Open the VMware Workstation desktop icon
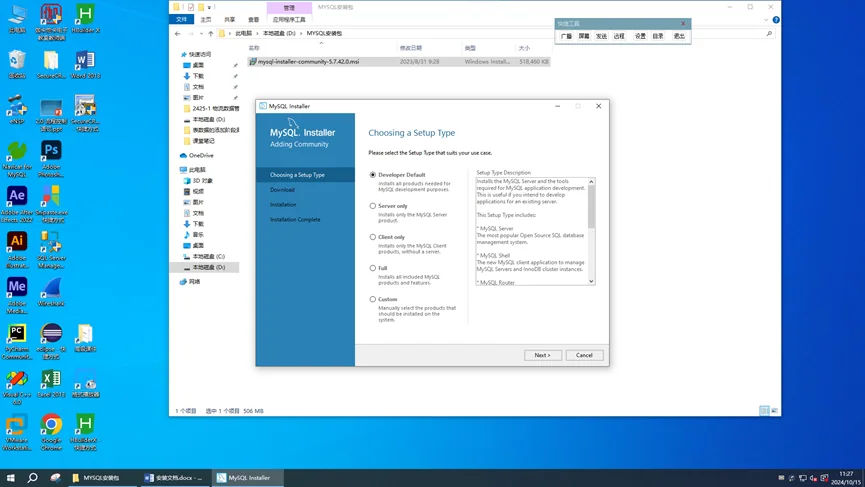Screen dimensions: 865x487 click(x=17, y=432)
